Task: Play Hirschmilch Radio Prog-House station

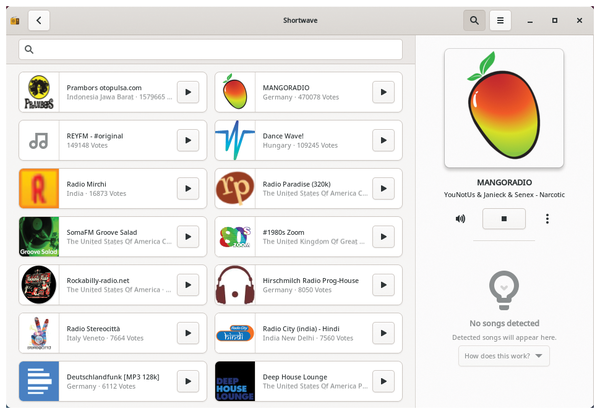Action: pos(383,285)
